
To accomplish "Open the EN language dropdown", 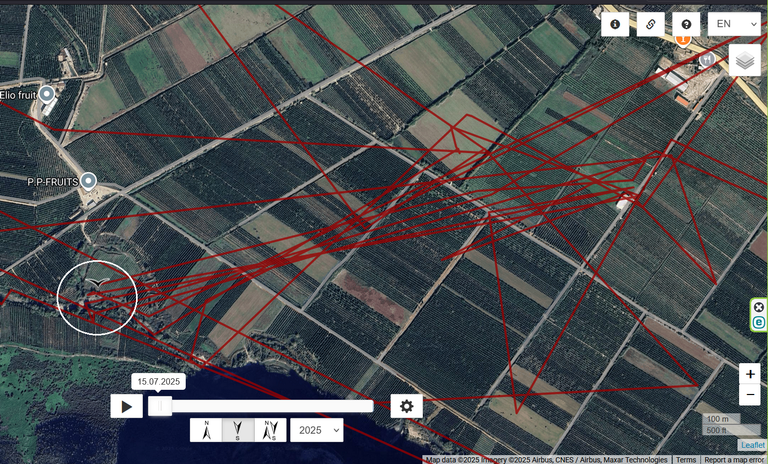I will click(x=734, y=24).
